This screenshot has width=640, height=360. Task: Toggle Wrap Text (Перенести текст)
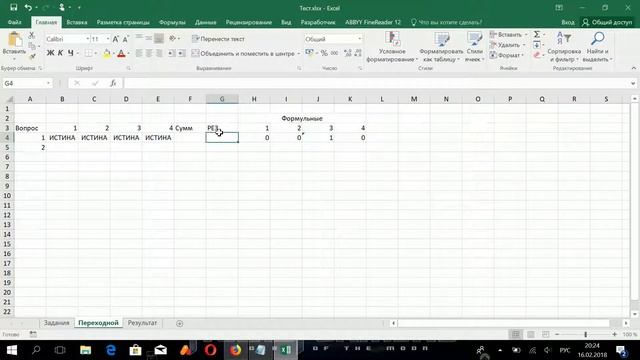[218, 39]
